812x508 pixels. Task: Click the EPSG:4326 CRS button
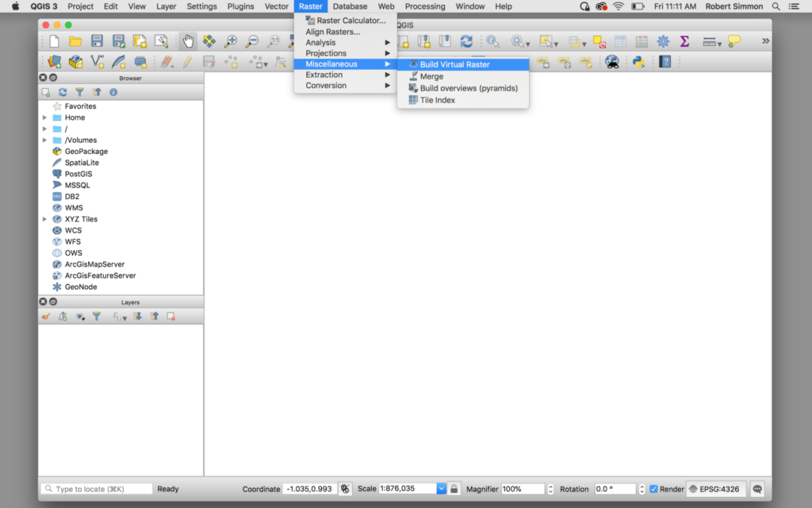pos(714,489)
